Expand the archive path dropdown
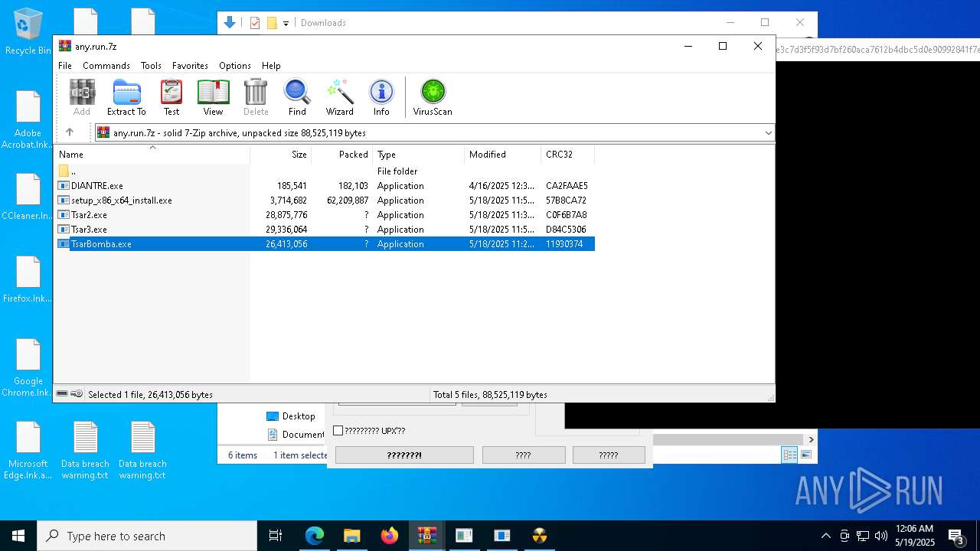The image size is (980, 551). pyautogui.click(x=768, y=133)
